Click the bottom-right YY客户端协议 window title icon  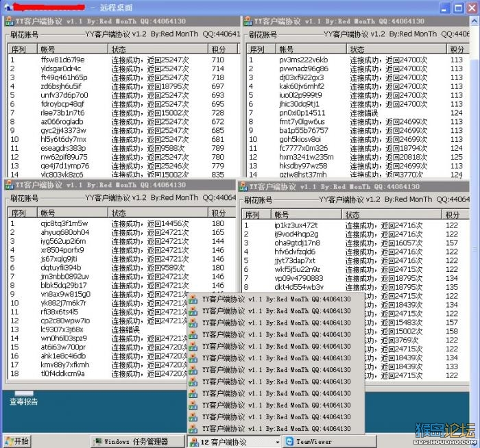click(243, 186)
